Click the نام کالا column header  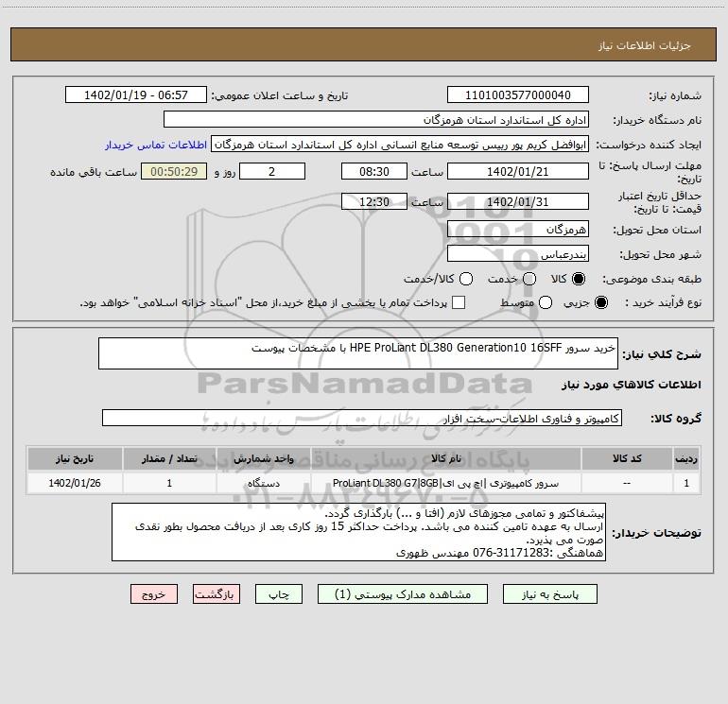445,458
